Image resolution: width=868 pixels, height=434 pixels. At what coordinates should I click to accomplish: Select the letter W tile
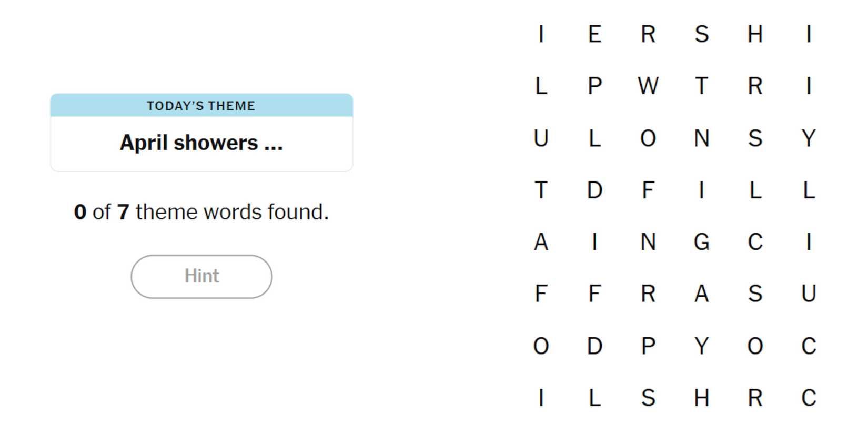pyautogui.click(x=648, y=86)
